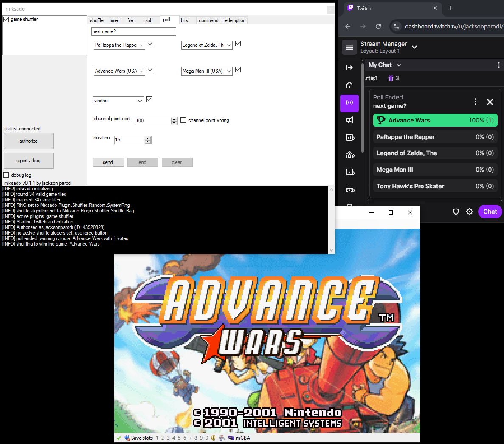The image size is (504, 444).
Task: Click the green checkmark in emulator status bar
Action: click(x=119, y=438)
